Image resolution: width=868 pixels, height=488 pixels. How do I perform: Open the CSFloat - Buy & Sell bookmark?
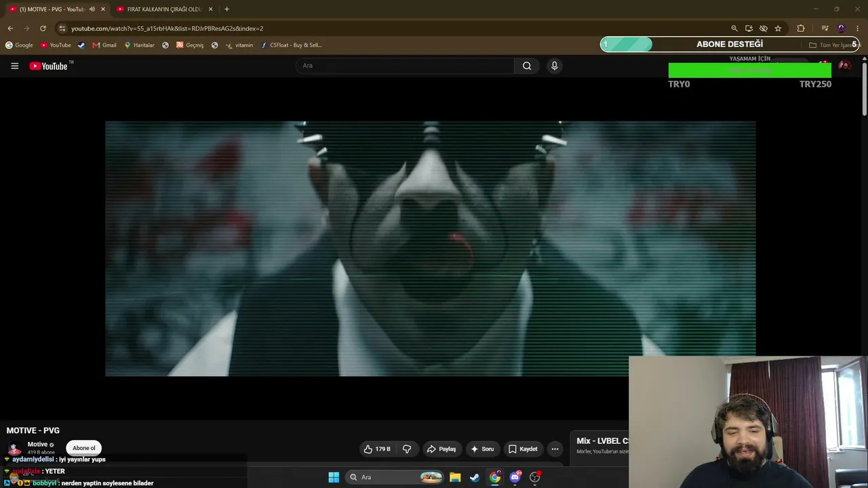(292, 45)
